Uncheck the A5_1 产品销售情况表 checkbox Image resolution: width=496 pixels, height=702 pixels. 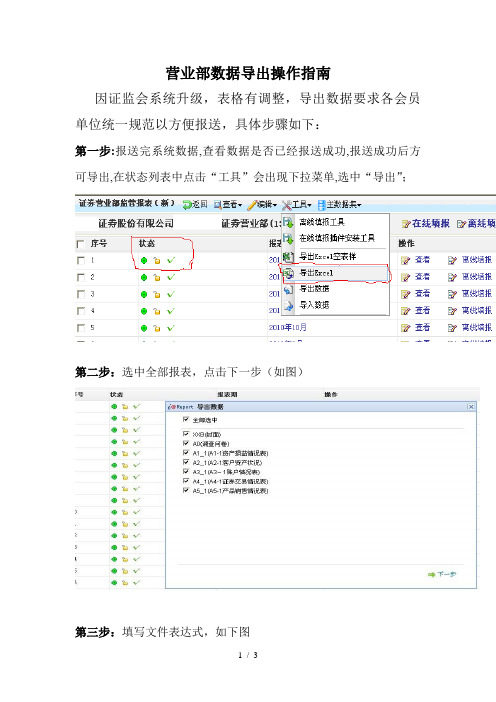[x=186, y=490]
